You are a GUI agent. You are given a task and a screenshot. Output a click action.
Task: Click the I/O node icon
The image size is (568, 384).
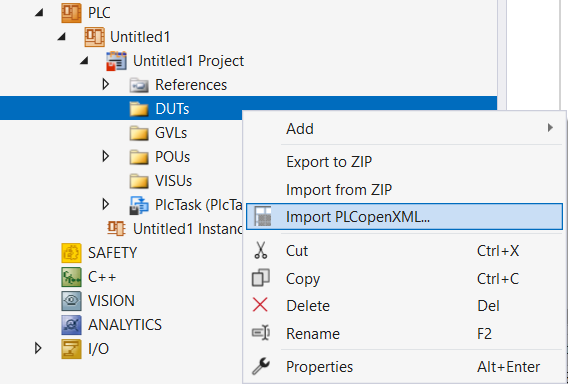click(x=71, y=349)
